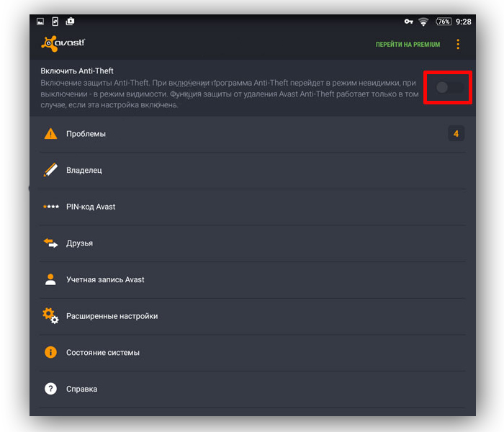Tap the Wi-Fi status bar icon
504x432 pixels.
coord(423,22)
